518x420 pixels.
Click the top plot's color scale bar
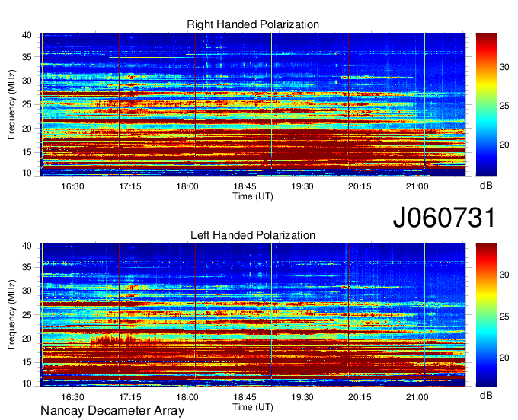pos(486,104)
